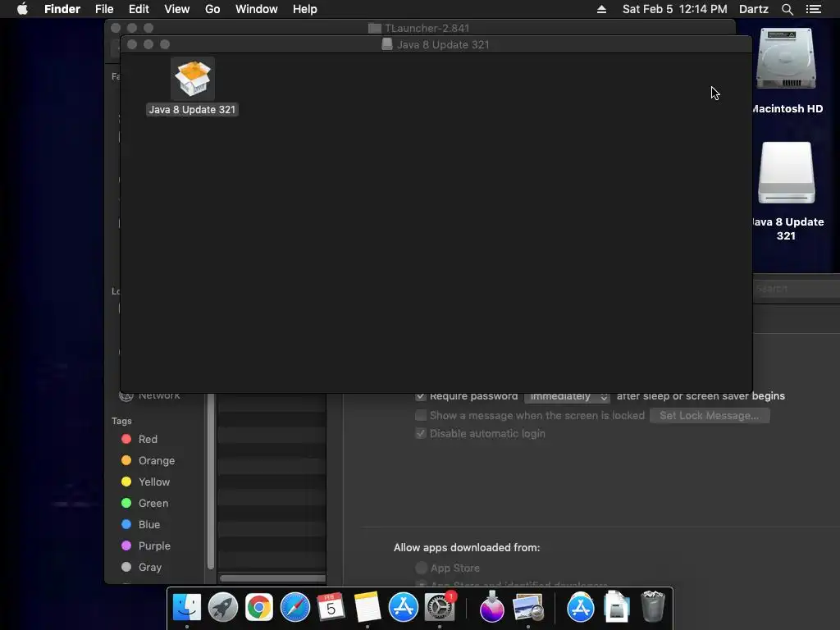This screenshot has height=630, width=840.
Task: Open Preview from the Dock
Action: 528,607
